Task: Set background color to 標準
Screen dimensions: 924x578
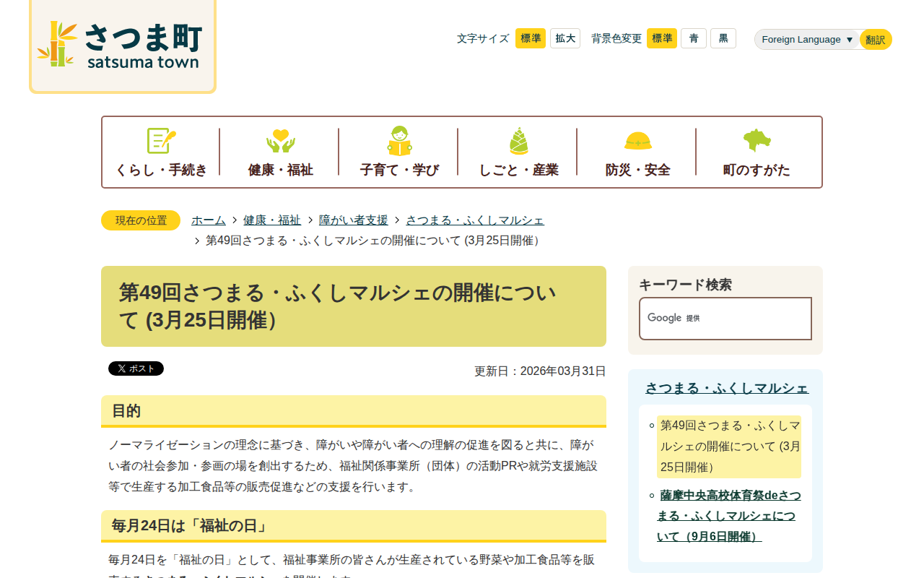Action: coord(662,38)
